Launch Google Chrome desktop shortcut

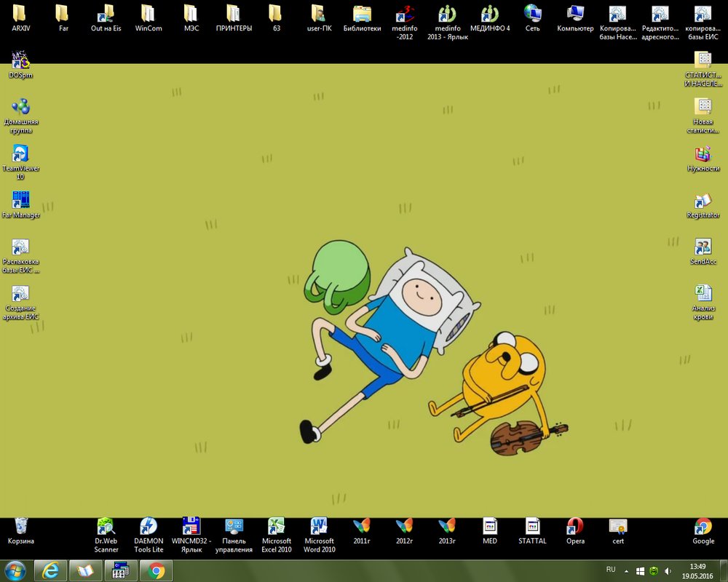point(703,531)
